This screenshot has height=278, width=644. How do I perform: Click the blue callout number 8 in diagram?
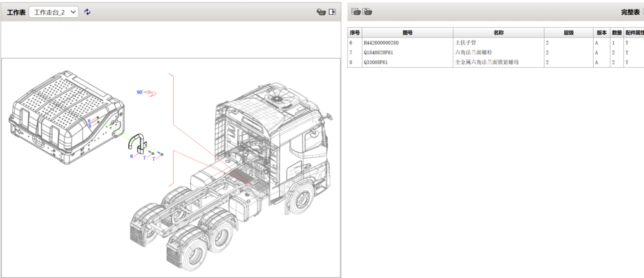pos(89,122)
